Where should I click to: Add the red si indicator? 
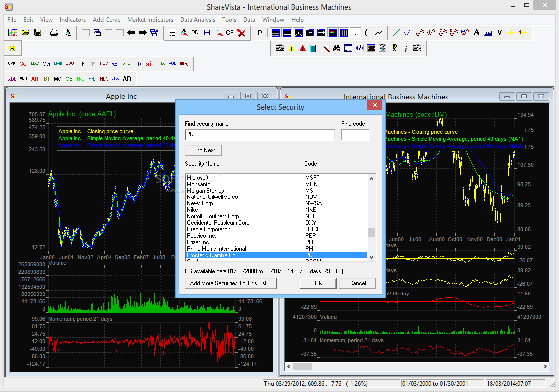point(149,64)
